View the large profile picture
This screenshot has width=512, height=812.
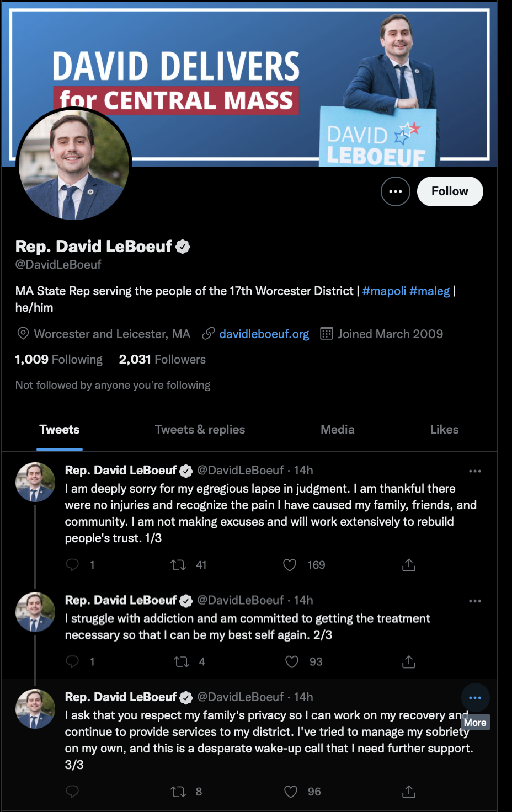[x=74, y=164]
